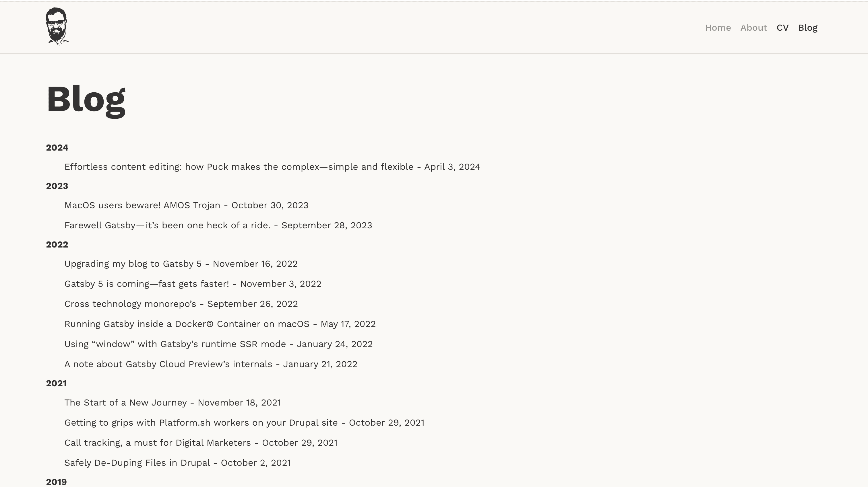The image size is (868, 487).
Task: Click the 2022 year heading
Action: click(57, 245)
